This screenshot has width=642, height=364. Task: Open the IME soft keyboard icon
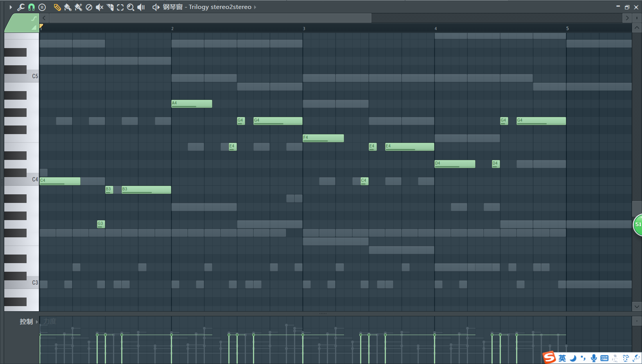tap(604, 358)
